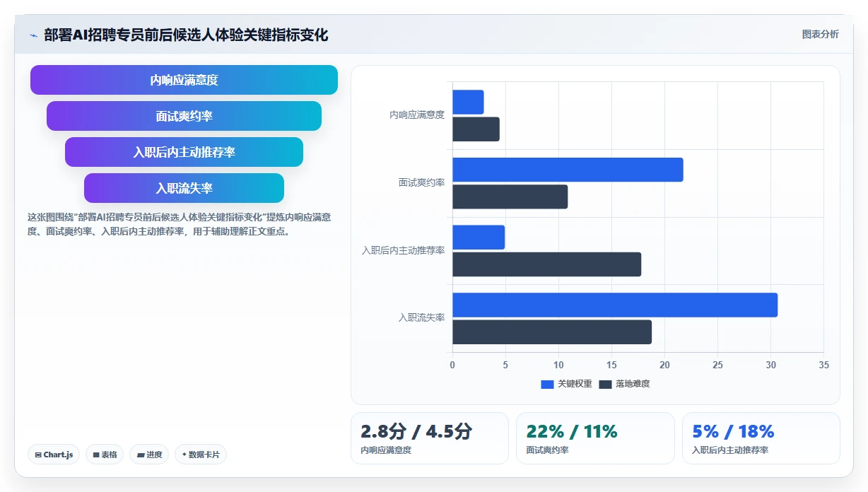
Task: Toggle 落地难度 legend dark swatch
Action: click(605, 384)
